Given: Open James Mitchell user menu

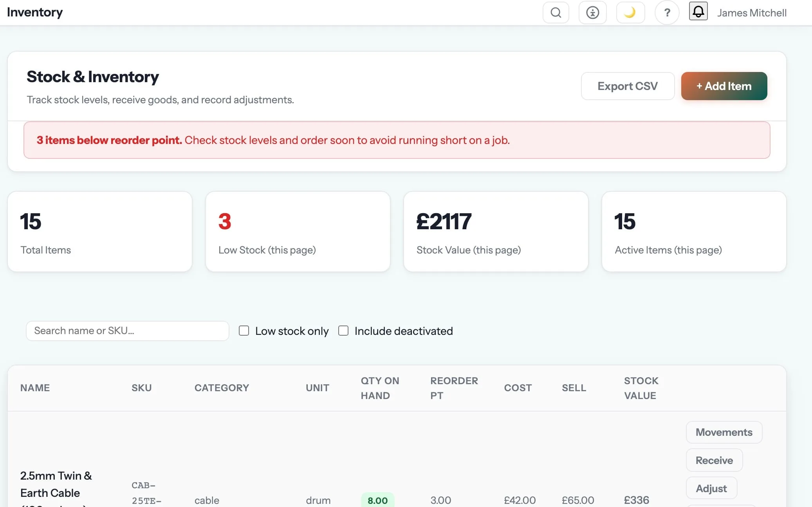Looking at the screenshot, I should pyautogui.click(x=751, y=13).
